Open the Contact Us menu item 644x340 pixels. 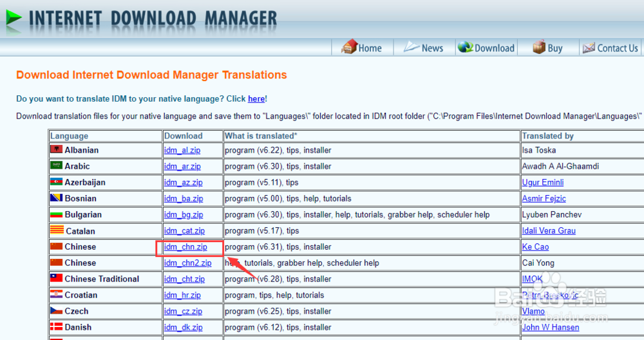pyautogui.click(x=618, y=48)
